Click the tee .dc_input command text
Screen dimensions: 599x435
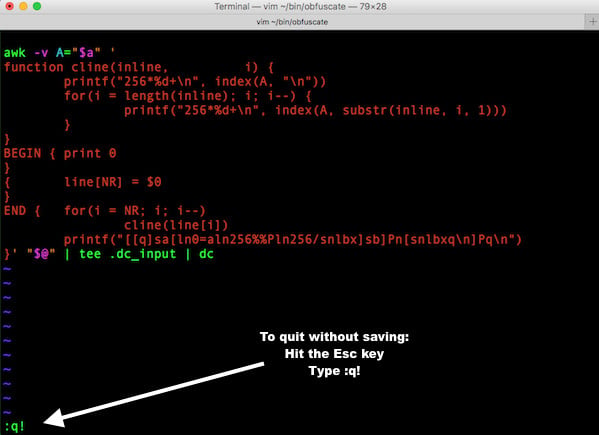[x=128, y=254]
